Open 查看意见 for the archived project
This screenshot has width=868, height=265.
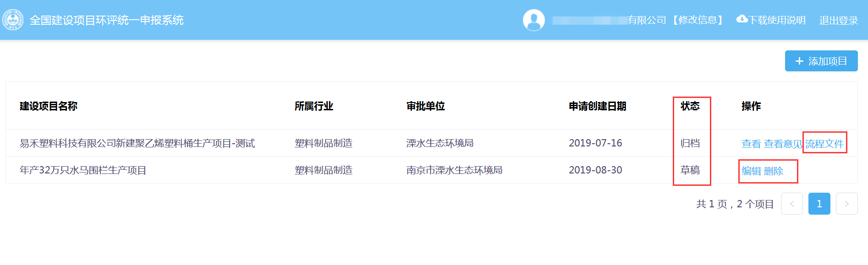tap(783, 144)
